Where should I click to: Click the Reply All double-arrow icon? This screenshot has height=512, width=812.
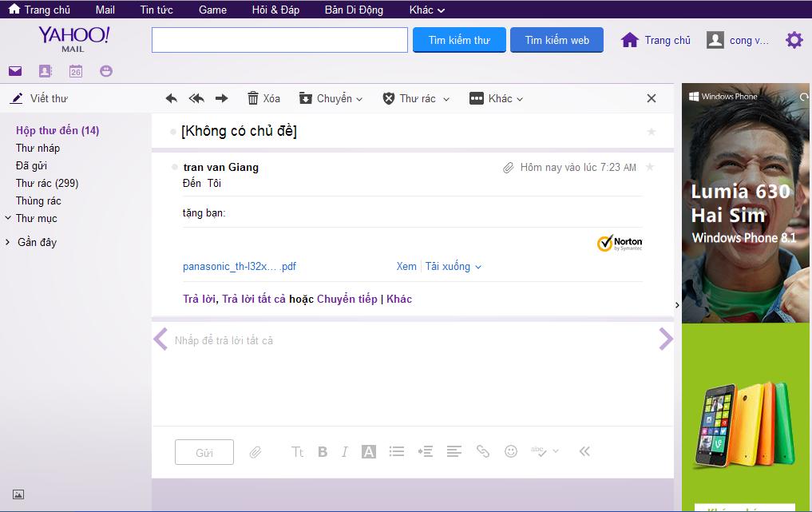tap(196, 98)
